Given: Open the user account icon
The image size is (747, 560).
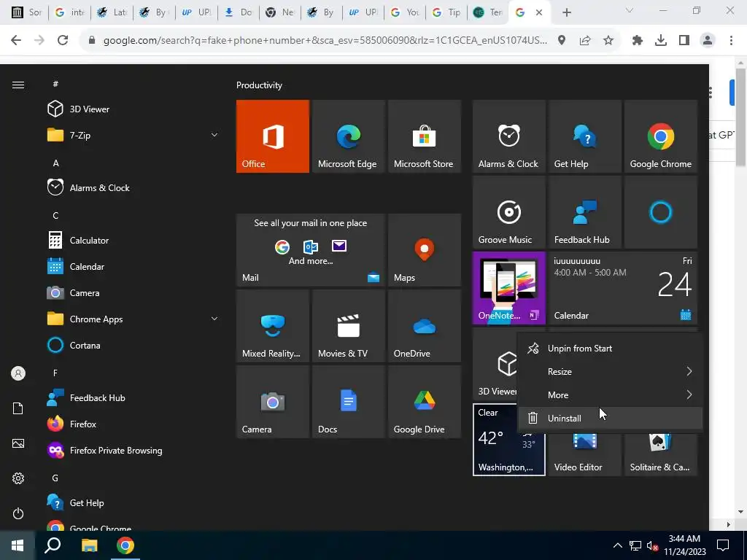Looking at the screenshot, I should pos(18,373).
